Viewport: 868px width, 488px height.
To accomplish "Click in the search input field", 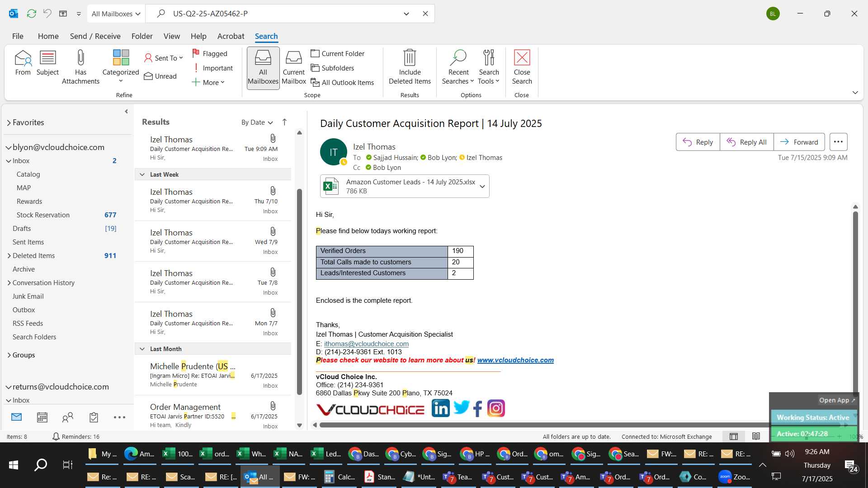I will (285, 14).
